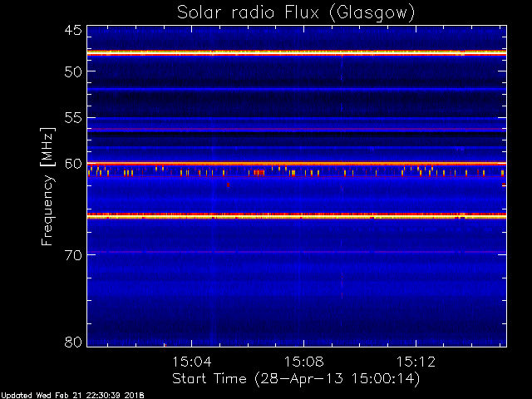Click the 15:08 time axis label
532x399 pixels.
(304, 362)
